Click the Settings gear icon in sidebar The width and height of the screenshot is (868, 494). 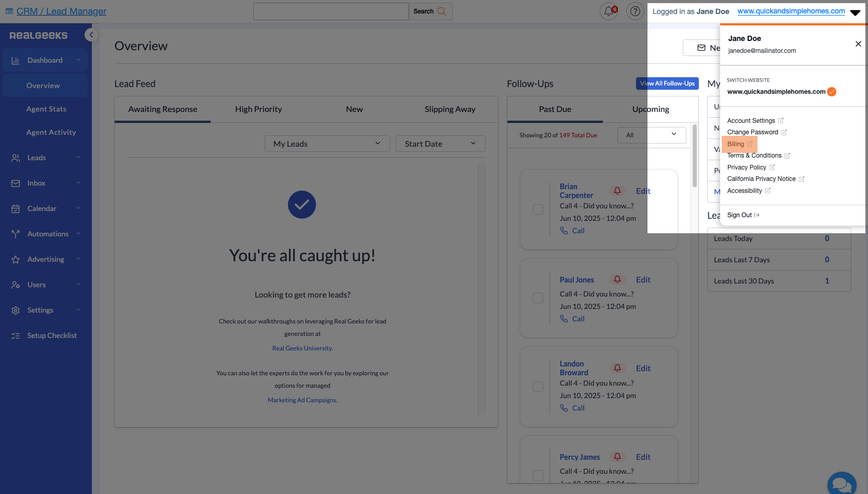click(16, 310)
